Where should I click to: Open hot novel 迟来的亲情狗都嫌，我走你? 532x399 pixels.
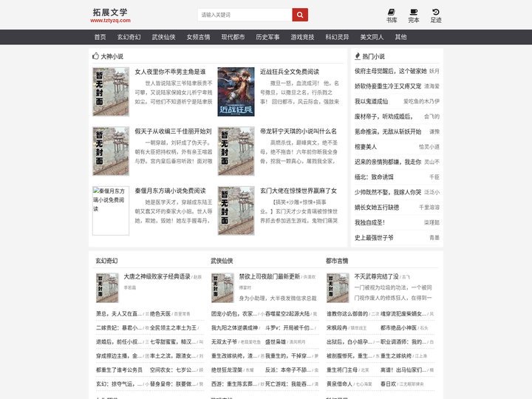(x=388, y=162)
